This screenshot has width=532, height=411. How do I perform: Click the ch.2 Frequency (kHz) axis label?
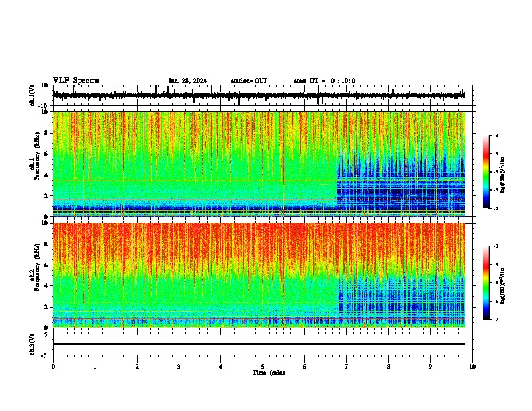click(x=36, y=267)
